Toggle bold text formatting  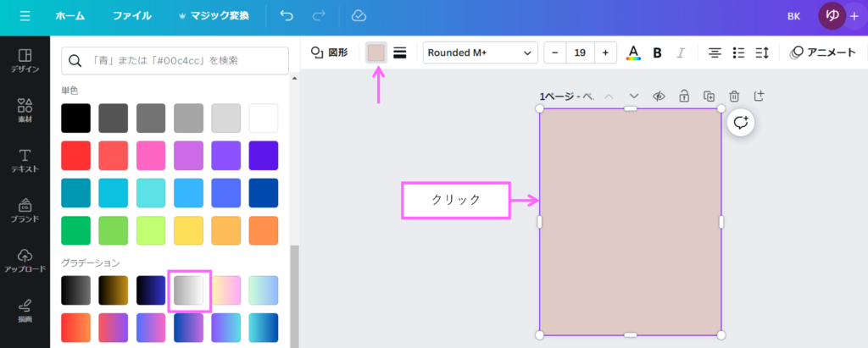[657, 52]
